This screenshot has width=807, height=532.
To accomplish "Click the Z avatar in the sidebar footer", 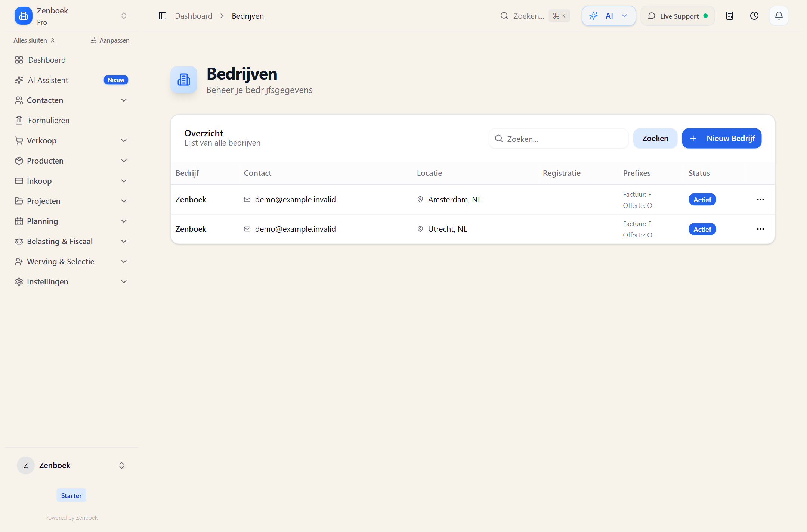I will pos(26,465).
